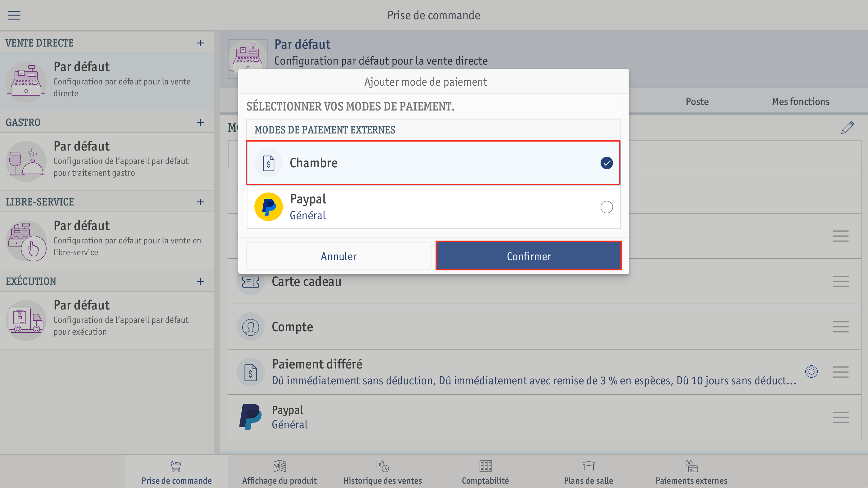Open the Paiements externes tab
868x488 pixels.
(x=691, y=472)
